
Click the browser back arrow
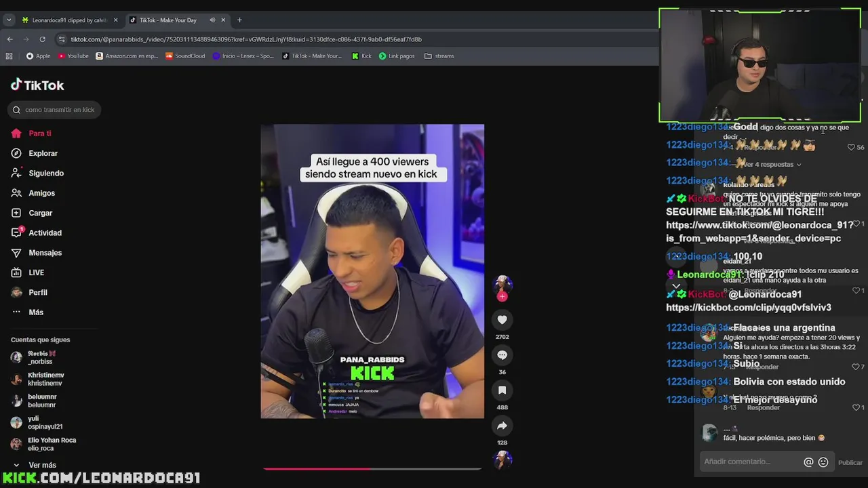[9, 39]
